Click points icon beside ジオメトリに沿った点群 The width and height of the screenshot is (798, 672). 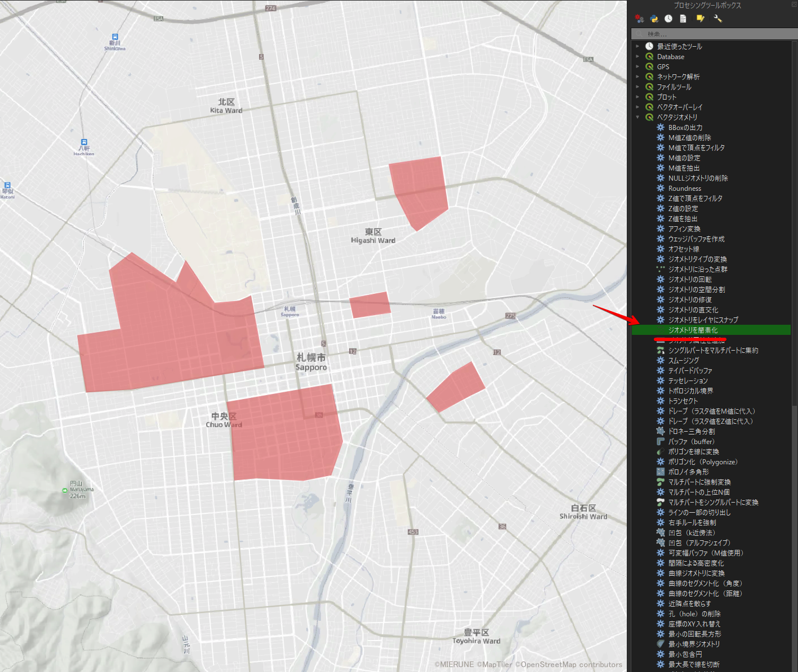(661, 269)
